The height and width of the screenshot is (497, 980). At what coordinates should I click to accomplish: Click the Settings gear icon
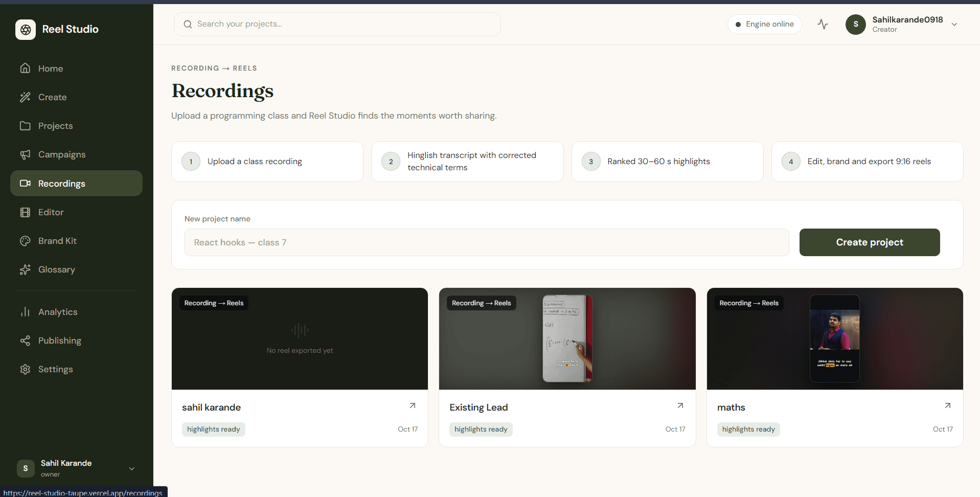click(x=25, y=369)
